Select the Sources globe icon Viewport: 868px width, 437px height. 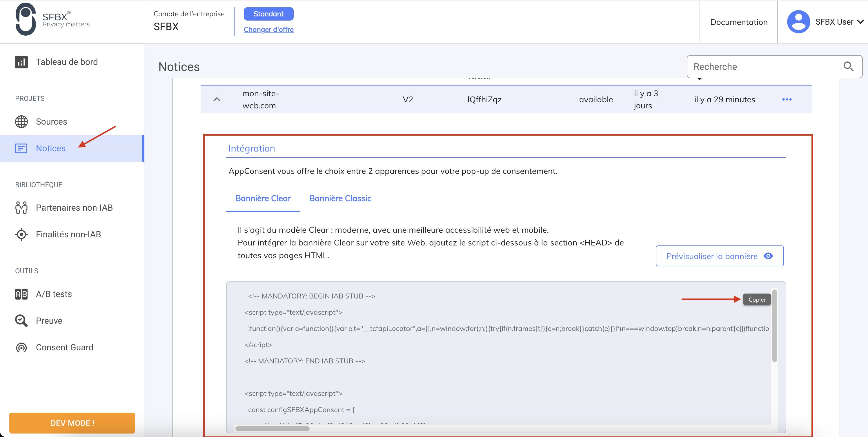(x=21, y=122)
